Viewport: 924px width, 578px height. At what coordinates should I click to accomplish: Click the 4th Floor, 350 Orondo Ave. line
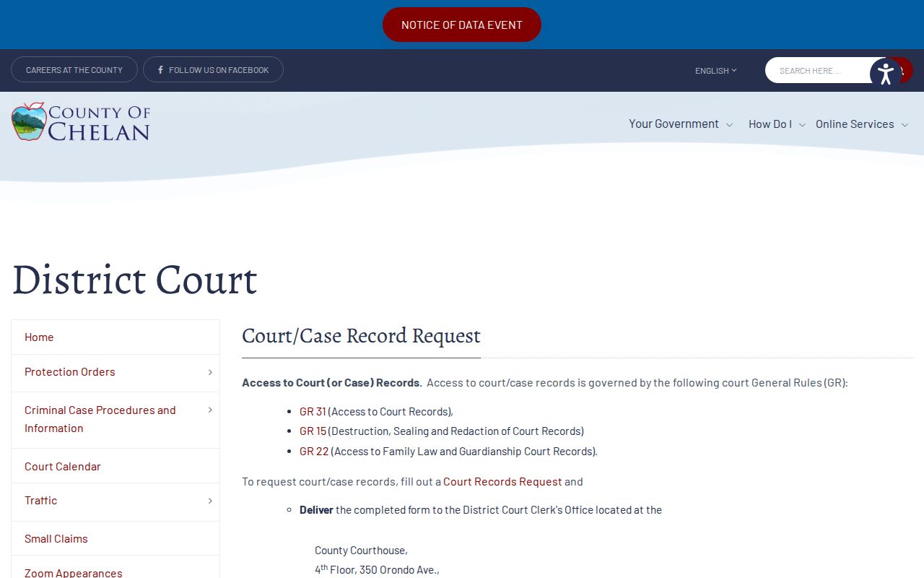pyautogui.click(x=377, y=569)
